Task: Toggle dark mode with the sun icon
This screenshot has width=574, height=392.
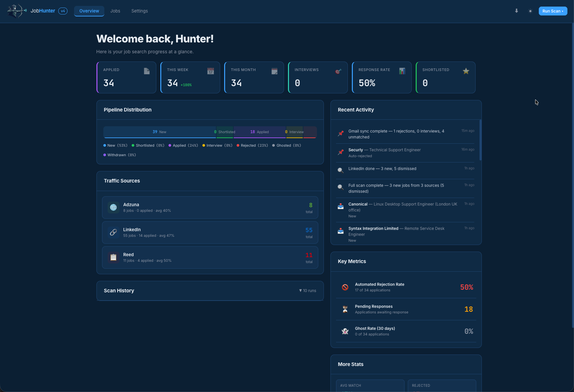Action: coord(530,11)
